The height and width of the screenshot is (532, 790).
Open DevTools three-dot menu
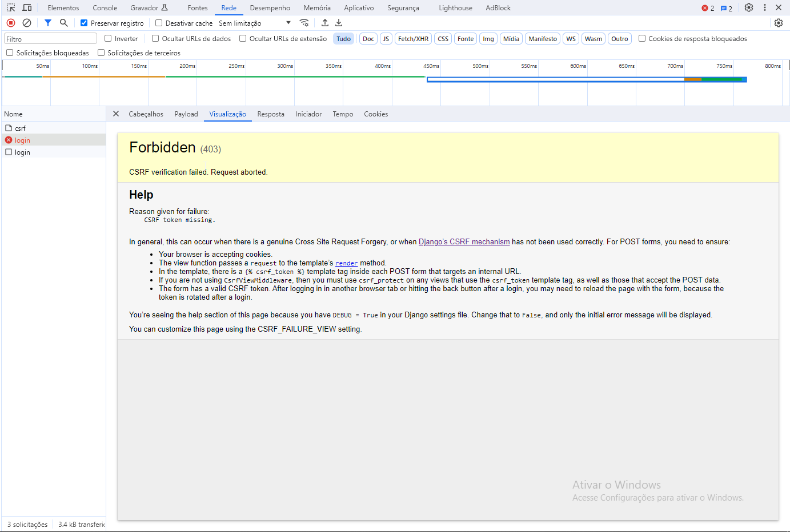click(765, 8)
